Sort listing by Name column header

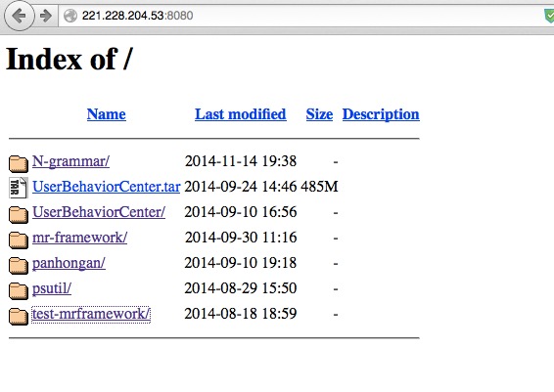tap(107, 114)
